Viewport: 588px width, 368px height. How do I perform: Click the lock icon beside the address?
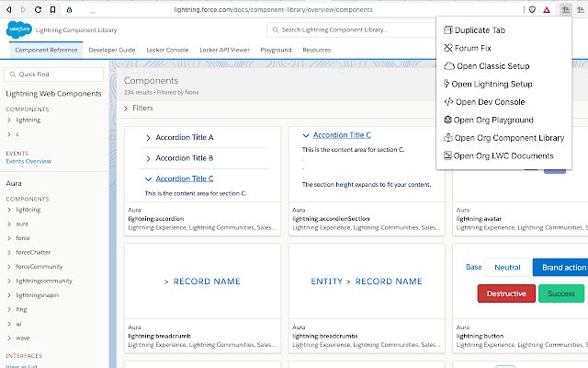point(70,10)
